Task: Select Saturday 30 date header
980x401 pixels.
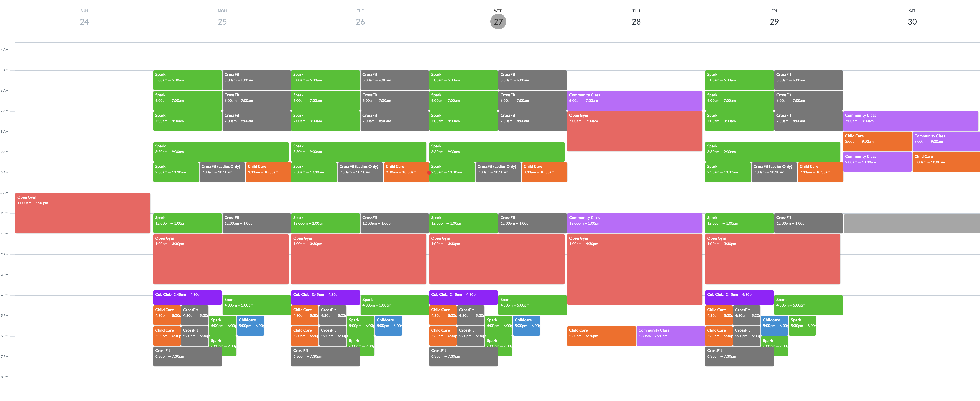Action: (x=912, y=22)
